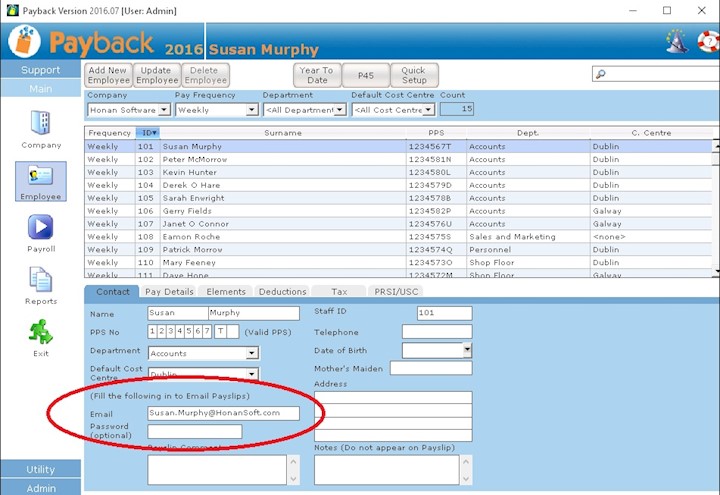The image size is (720, 495).
Task: Select the Employee sidebar icon
Action: 41,177
